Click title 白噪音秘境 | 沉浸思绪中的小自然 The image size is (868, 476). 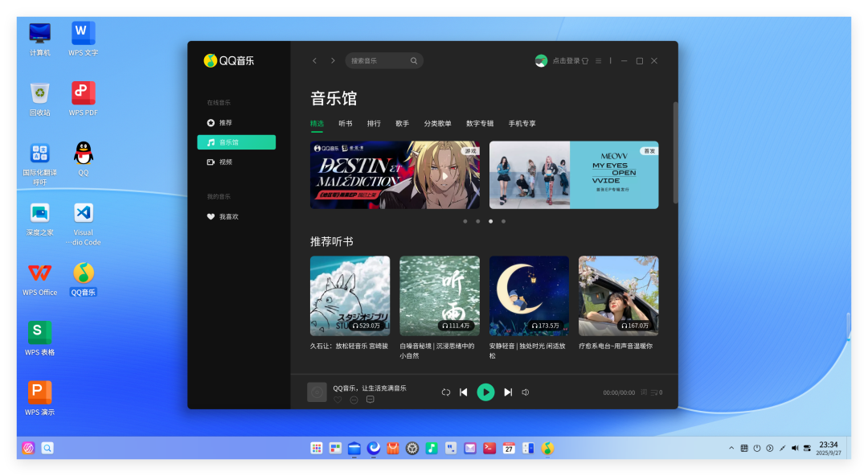[437, 351]
